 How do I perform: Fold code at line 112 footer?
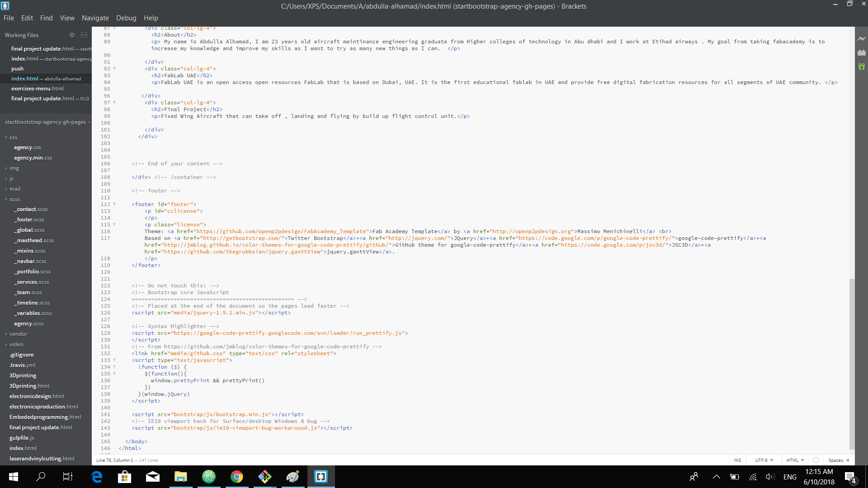pyautogui.click(x=114, y=204)
